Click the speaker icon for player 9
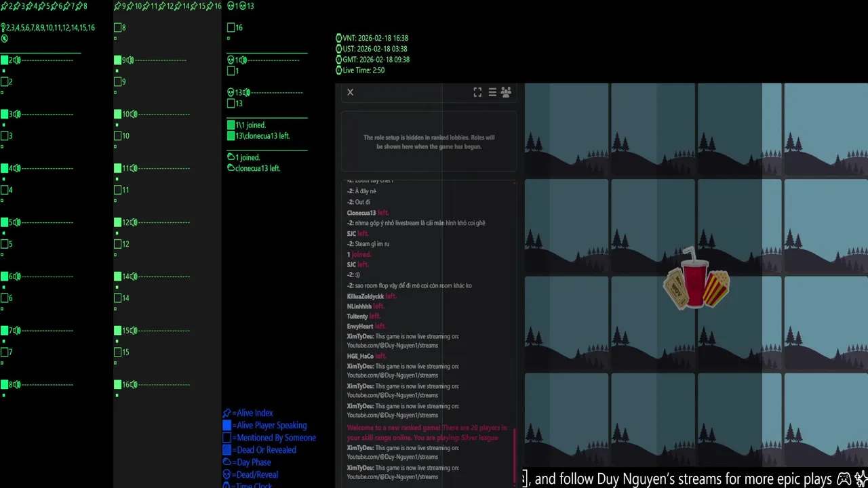The image size is (868, 488). [x=130, y=60]
